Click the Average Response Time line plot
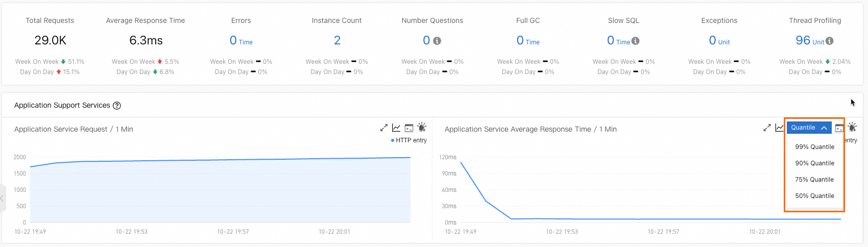The width and height of the screenshot is (868, 247). point(650,191)
